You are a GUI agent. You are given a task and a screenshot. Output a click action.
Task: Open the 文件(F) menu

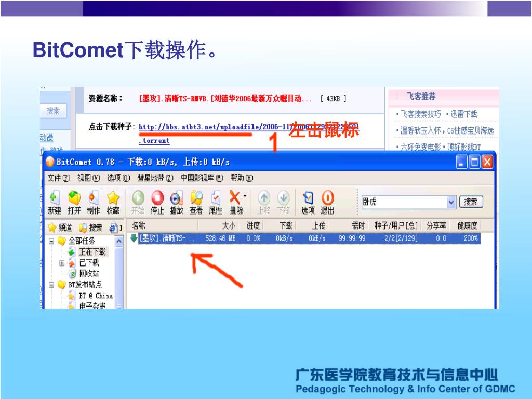pyautogui.click(x=59, y=178)
